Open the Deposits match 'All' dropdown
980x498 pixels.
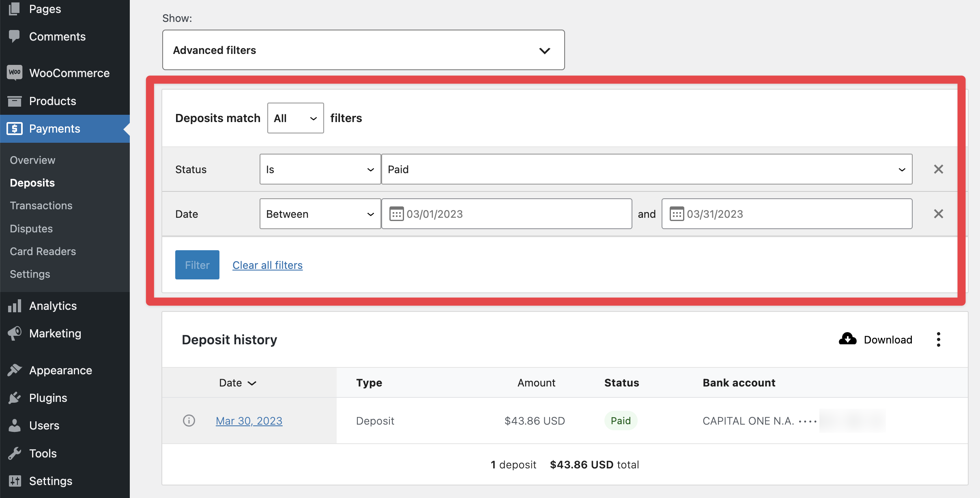click(x=295, y=118)
